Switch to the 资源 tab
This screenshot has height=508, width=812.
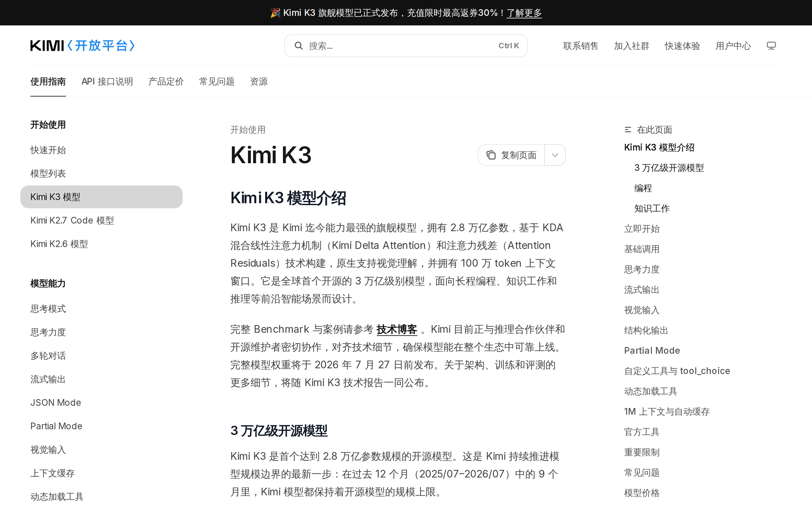click(x=259, y=81)
